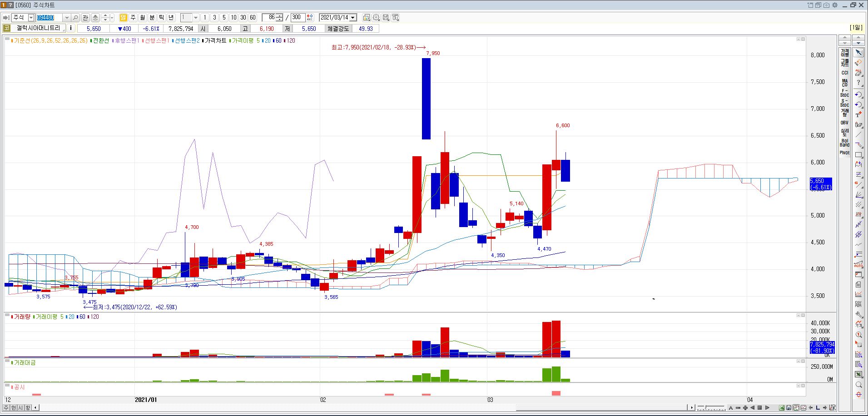Open the 주식 market type dropdown
868x416 pixels.
tap(31, 18)
